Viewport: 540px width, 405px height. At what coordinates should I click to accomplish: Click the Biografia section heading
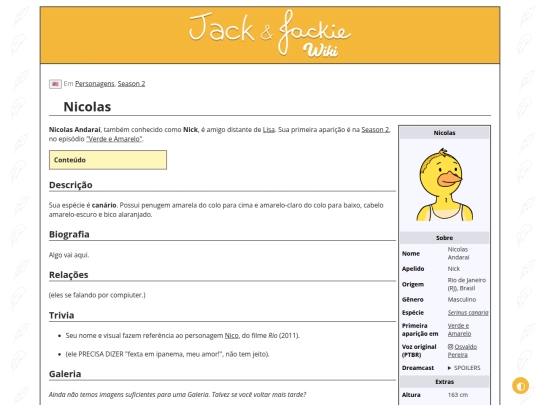point(69,234)
